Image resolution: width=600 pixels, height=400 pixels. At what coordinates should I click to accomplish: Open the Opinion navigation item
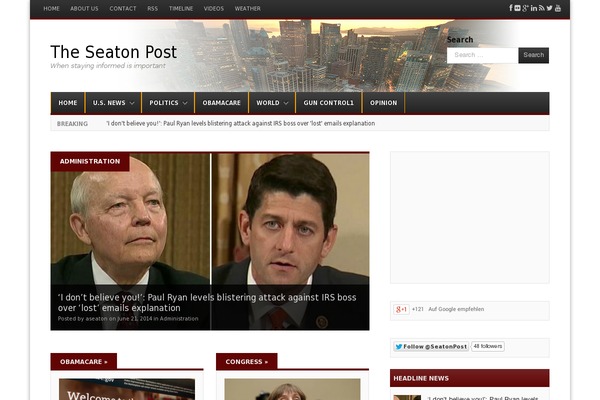pyautogui.click(x=383, y=103)
